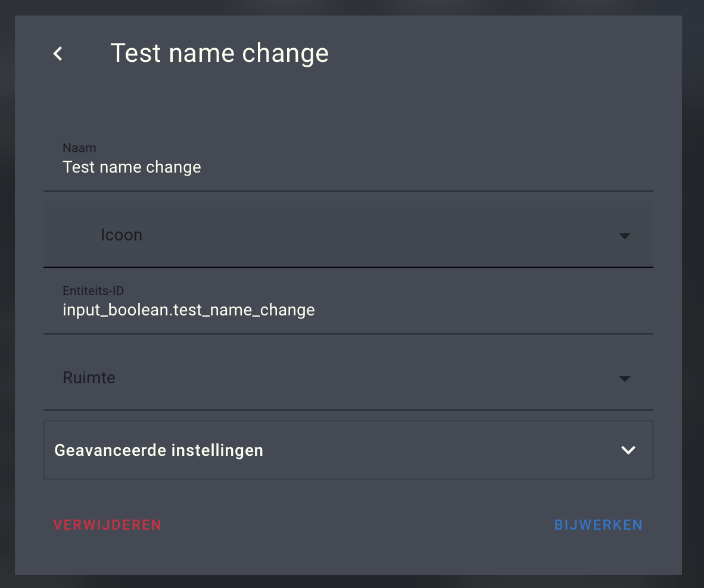
Task: Select the back navigation chevron at top left
Action: (x=57, y=54)
